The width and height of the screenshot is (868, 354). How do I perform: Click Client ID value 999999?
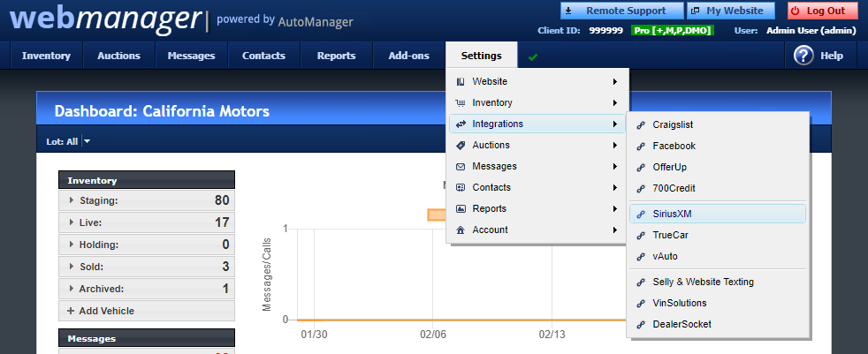(x=605, y=30)
